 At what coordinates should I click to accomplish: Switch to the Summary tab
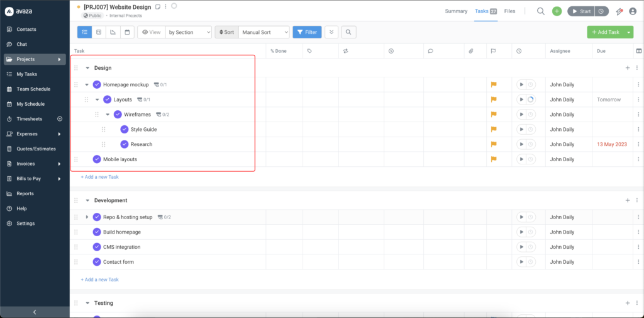pyautogui.click(x=456, y=11)
